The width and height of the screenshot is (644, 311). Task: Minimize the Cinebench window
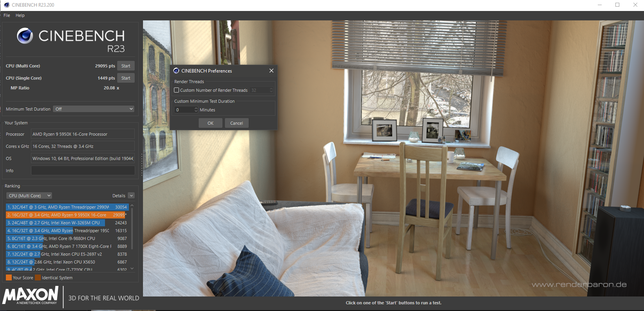[x=599, y=5]
